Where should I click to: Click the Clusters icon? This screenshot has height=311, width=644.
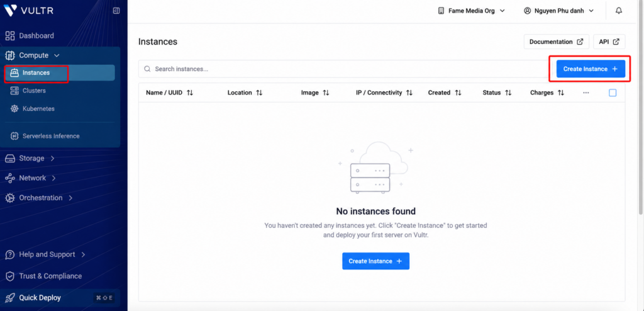tap(14, 91)
